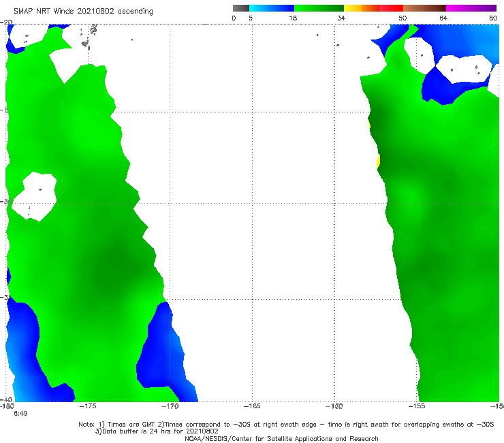The height and width of the screenshot is (443, 504).
Task: Pick the green segment of the color scale
Action: point(319,8)
